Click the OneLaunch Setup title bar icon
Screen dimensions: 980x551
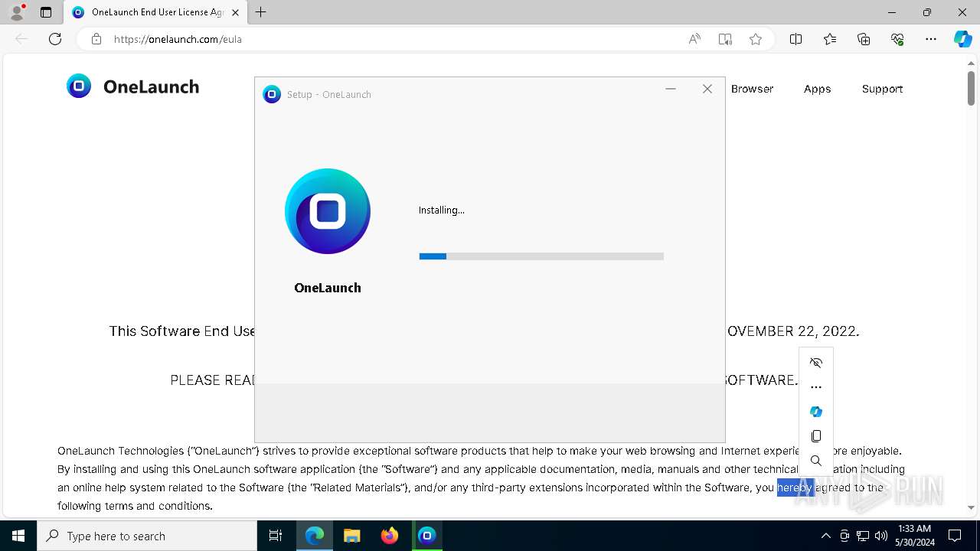tap(272, 94)
